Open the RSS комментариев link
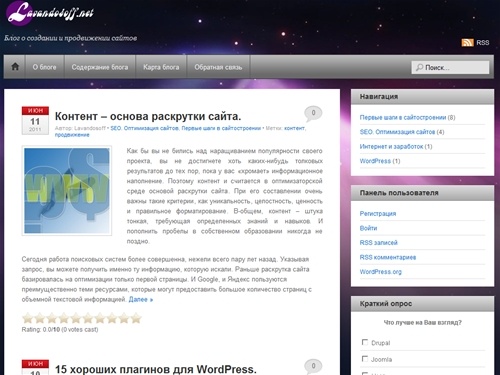 point(388,257)
